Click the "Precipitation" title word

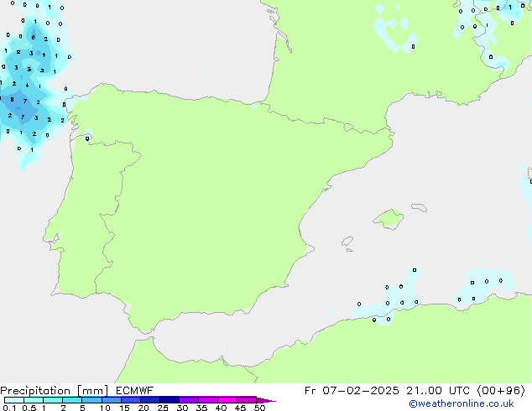click(x=35, y=391)
